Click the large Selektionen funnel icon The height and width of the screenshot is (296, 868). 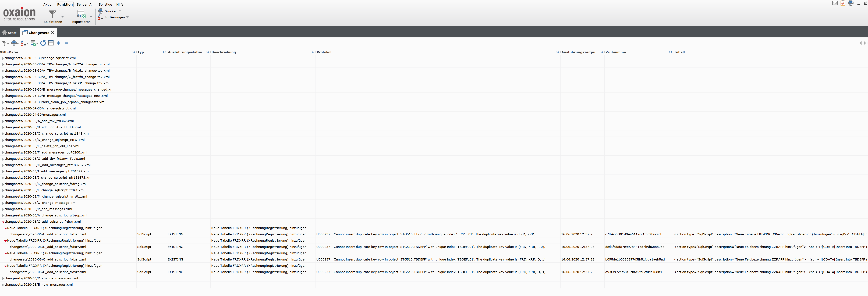[x=53, y=14]
